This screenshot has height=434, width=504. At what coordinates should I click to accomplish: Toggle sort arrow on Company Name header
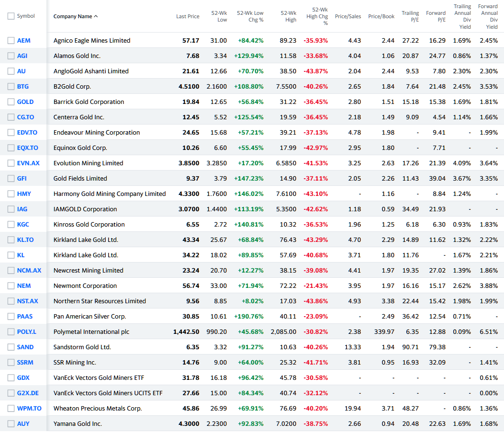pyautogui.click(x=96, y=16)
